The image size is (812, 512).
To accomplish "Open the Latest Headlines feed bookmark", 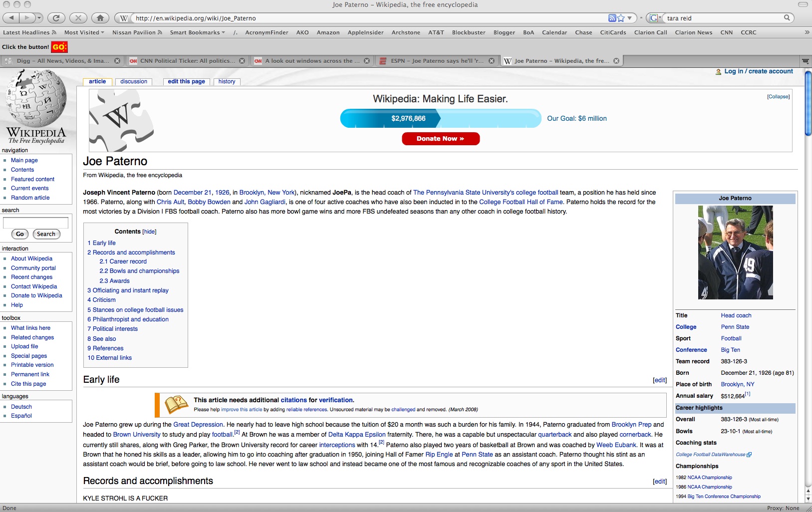I will (29, 32).
